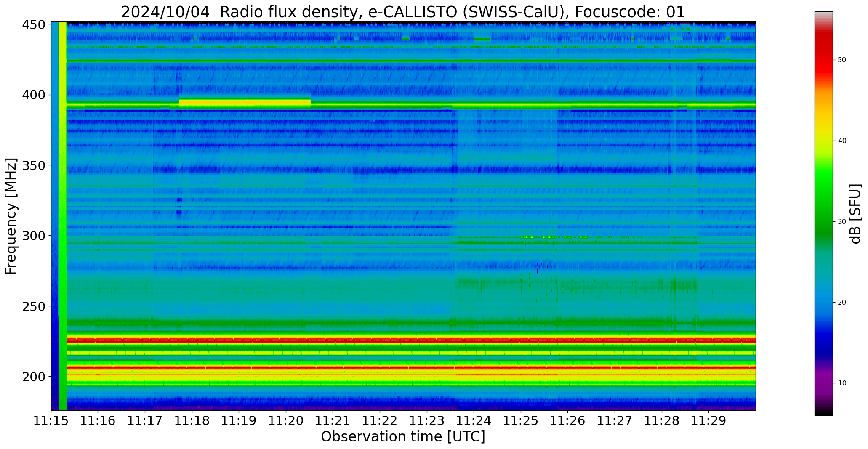Click the 11:27 time tick label
The width and height of the screenshot is (868, 449).
pyautogui.click(x=615, y=420)
